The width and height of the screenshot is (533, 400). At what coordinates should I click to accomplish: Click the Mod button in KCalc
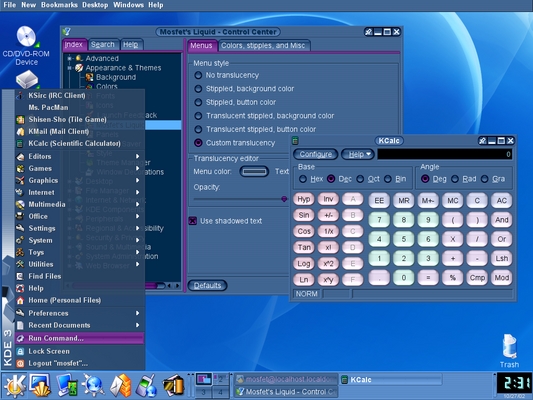502,278
